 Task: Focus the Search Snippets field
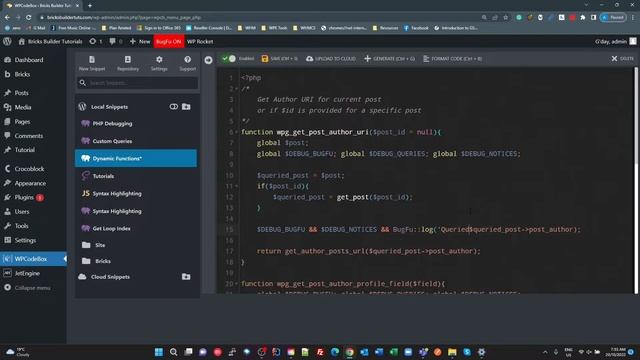coord(138,83)
